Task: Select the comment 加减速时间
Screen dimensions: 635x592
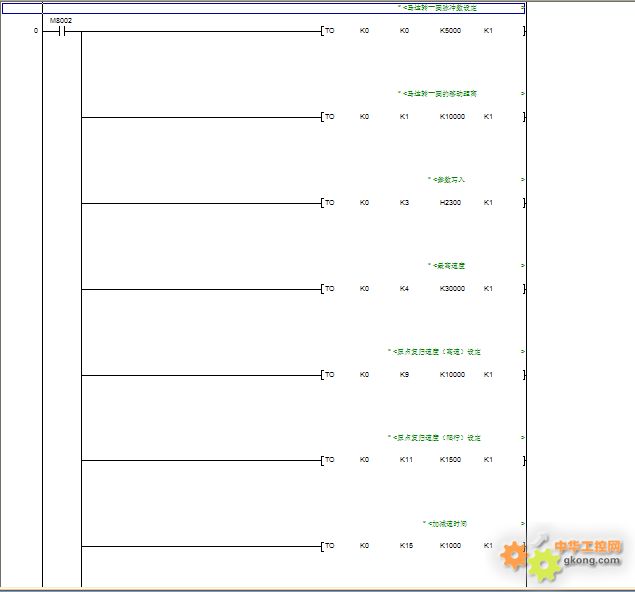Action: click(445, 524)
